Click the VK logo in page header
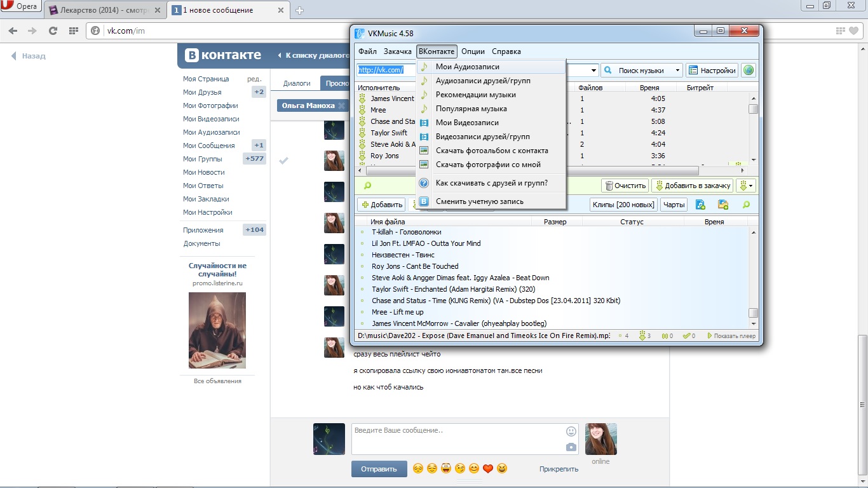Viewport: 868px width, 488px height. coord(223,55)
